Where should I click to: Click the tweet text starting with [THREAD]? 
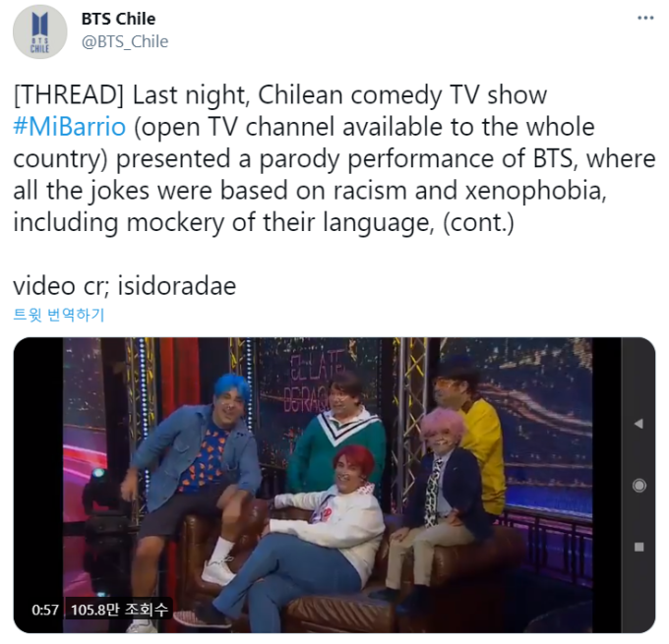(x=334, y=158)
